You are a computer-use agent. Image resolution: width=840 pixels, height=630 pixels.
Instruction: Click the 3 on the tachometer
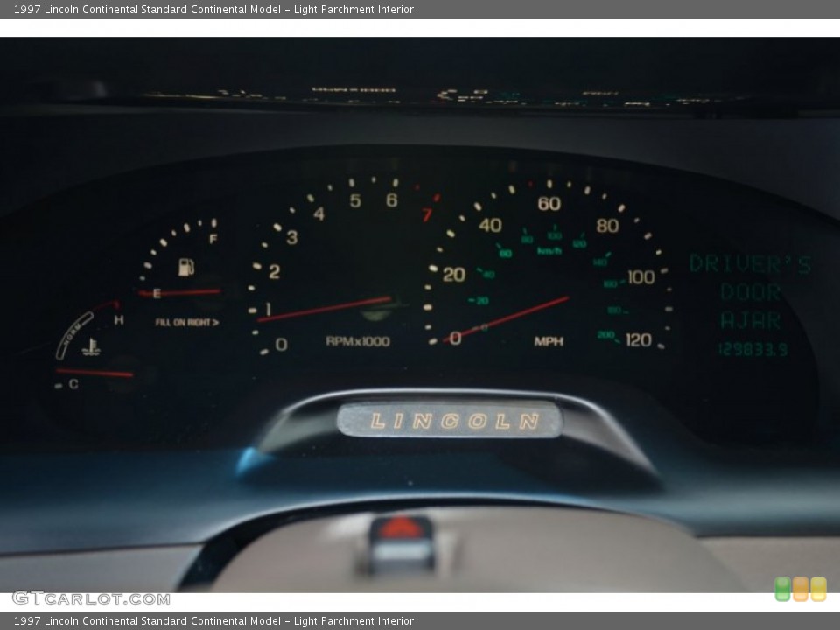[291, 237]
